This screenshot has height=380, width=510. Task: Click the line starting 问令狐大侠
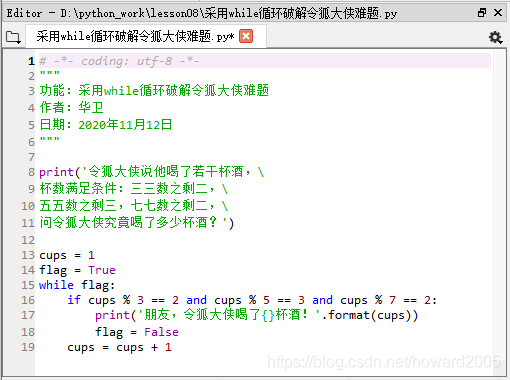click(x=137, y=222)
